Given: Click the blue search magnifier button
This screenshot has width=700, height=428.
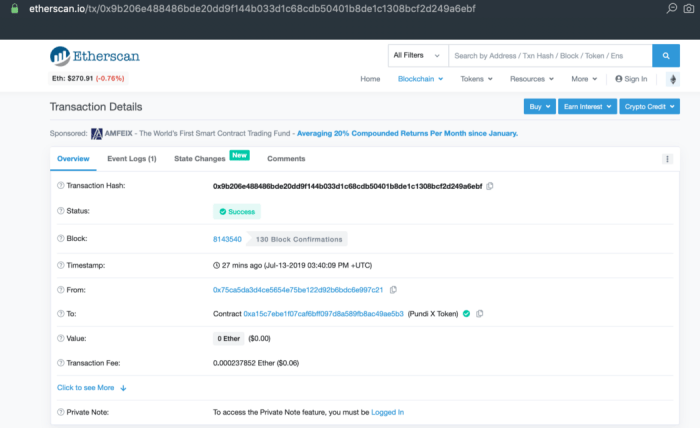Looking at the screenshot, I should [666, 55].
